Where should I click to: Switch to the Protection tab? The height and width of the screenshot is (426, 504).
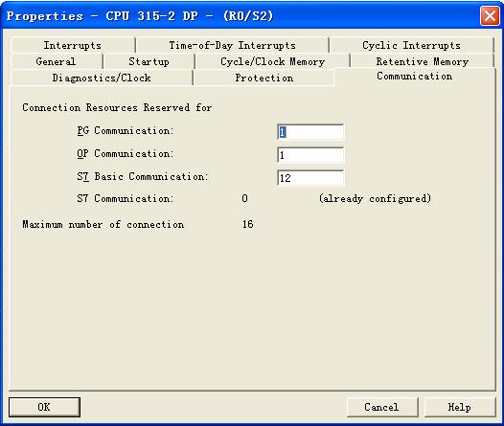263,78
